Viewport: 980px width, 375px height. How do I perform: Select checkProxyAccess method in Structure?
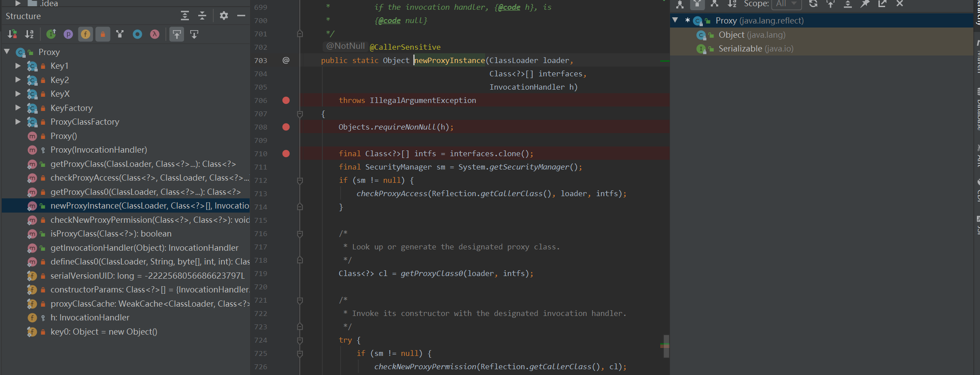point(149,178)
